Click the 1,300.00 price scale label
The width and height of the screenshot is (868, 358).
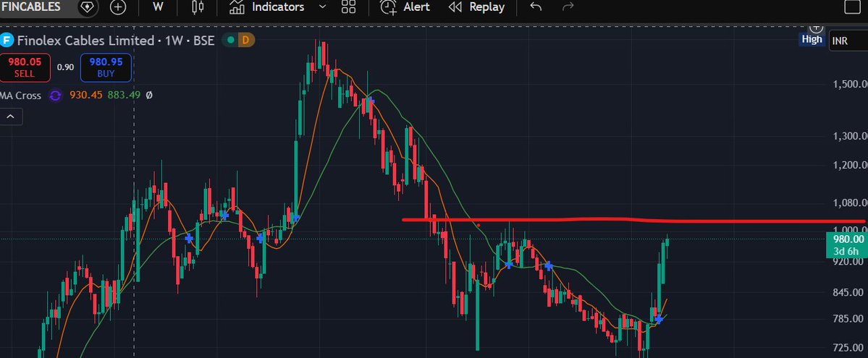tap(850, 136)
